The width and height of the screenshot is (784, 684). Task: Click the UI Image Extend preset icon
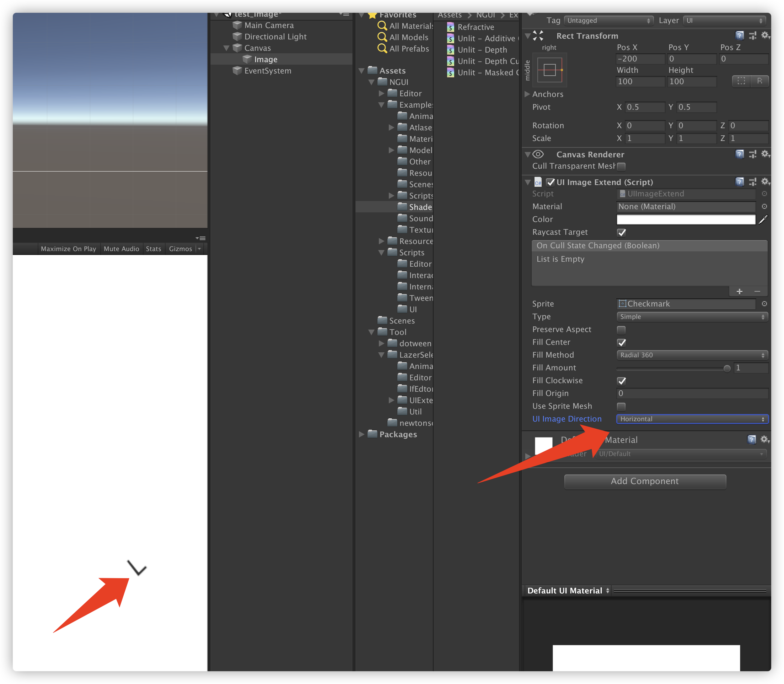point(752,182)
